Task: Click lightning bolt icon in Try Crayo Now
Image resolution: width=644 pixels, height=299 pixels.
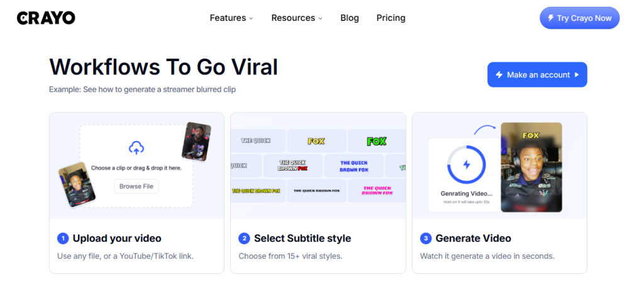Action: (x=551, y=18)
